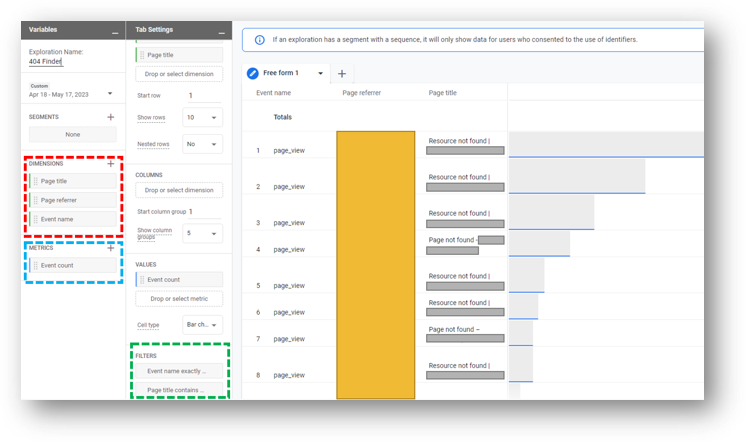Click Page not found title in row 4
Image resolution: width=746 pixels, height=442 pixels.
click(453, 240)
